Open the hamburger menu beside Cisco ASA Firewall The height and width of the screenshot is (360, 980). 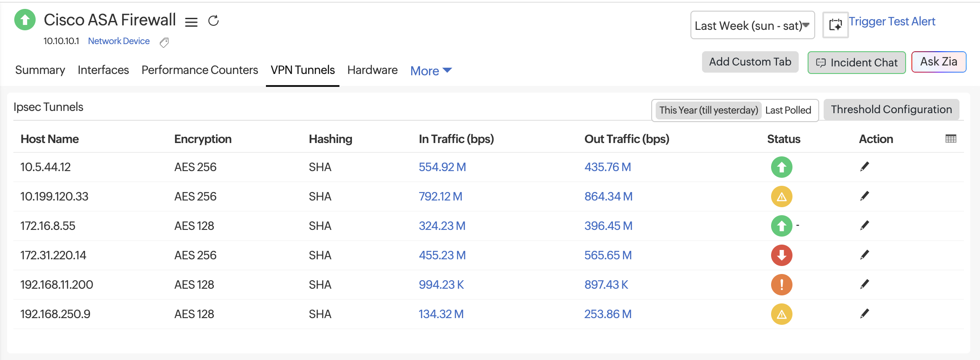pyautogui.click(x=191, y=22)
